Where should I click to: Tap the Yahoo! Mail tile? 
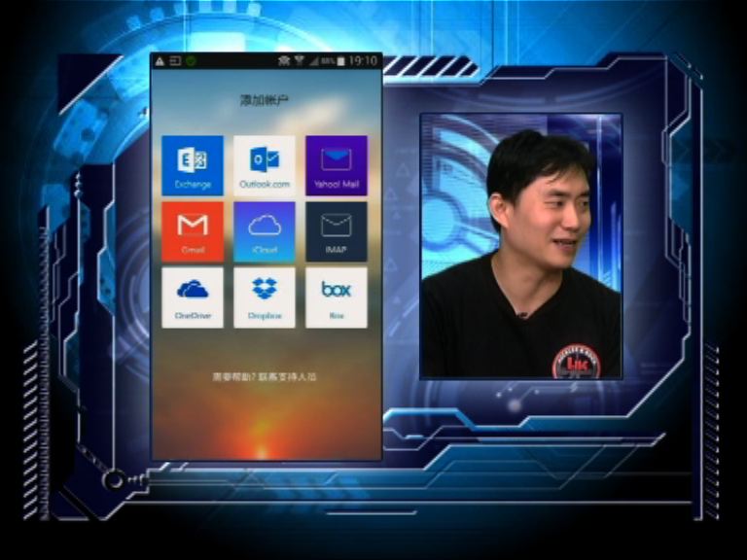(337, 165)
